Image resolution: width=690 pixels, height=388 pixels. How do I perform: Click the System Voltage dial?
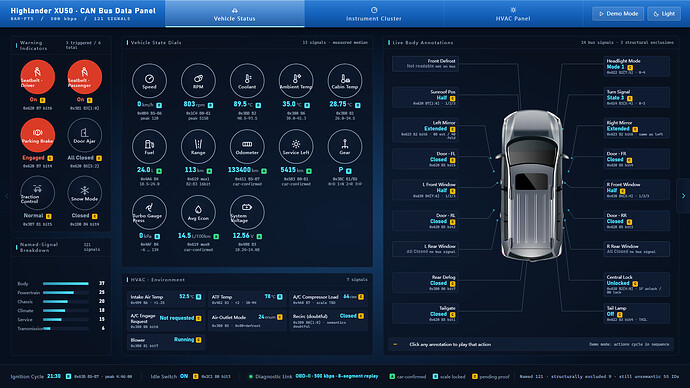pos(247,212)
